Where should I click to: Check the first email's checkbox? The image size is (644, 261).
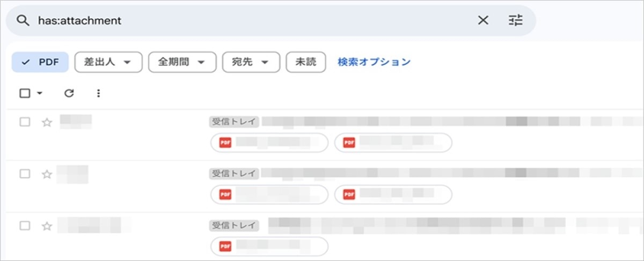pyautogui.click(x=25, y=122)
